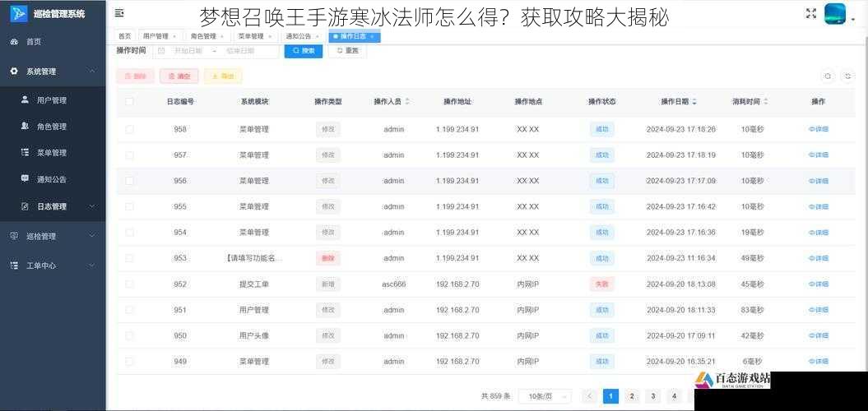Check the box for log 956

click(129, 181)
